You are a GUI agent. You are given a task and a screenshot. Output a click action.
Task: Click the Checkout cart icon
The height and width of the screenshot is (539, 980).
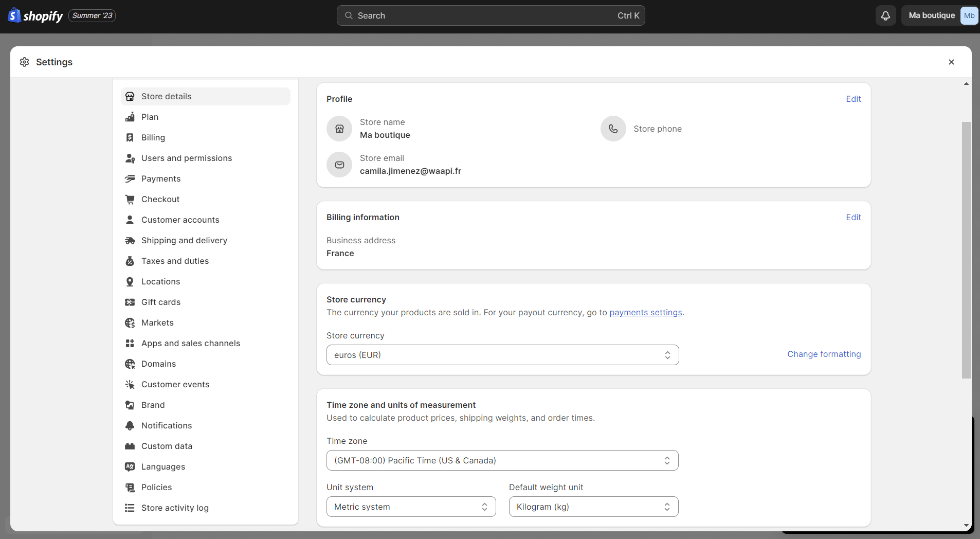(130, 199)
